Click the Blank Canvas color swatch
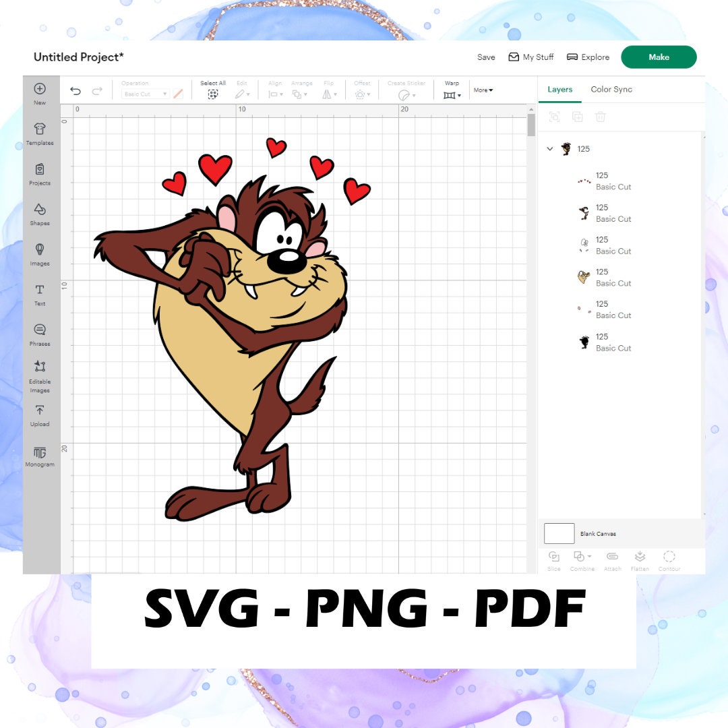Viewport: 728px width, 728px height. point(559,533)
